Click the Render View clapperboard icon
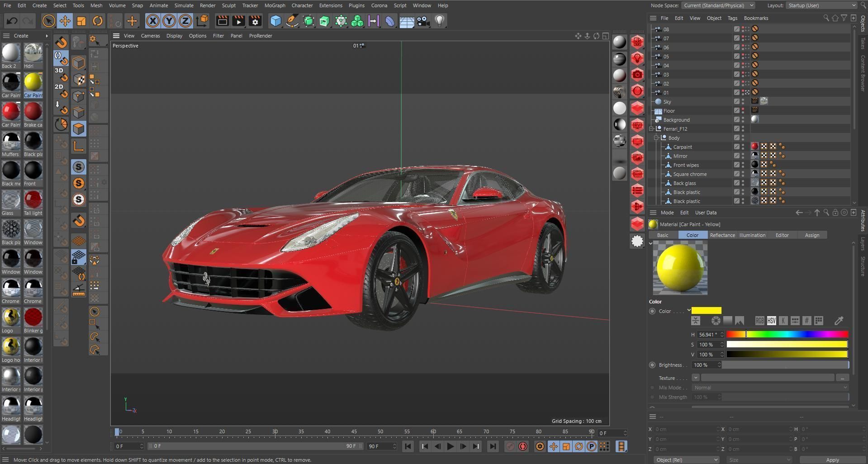This screenshot has width=868, height=464. click(x=222, y=21)
